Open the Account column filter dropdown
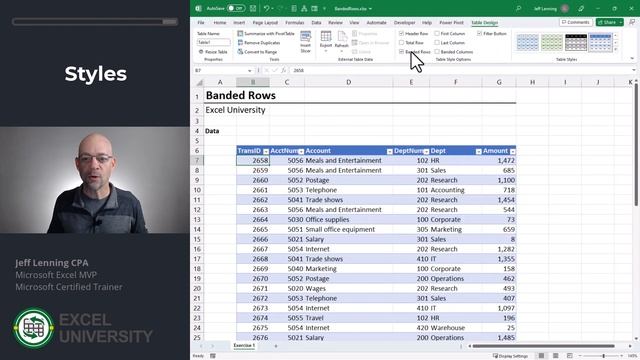This screenshot has height=360, width=640. point(389,151)
